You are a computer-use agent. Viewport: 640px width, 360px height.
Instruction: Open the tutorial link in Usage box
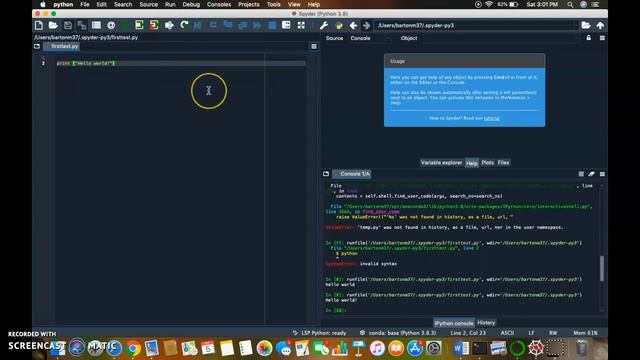click(x=491, y=118)
